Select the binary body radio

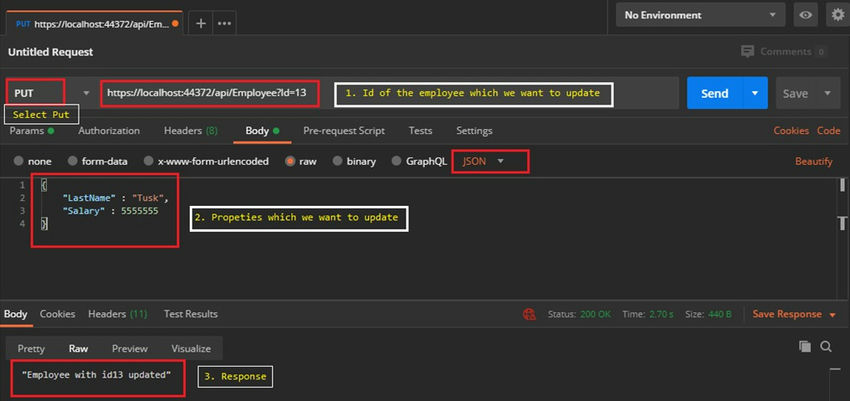(x=337, y=161)
